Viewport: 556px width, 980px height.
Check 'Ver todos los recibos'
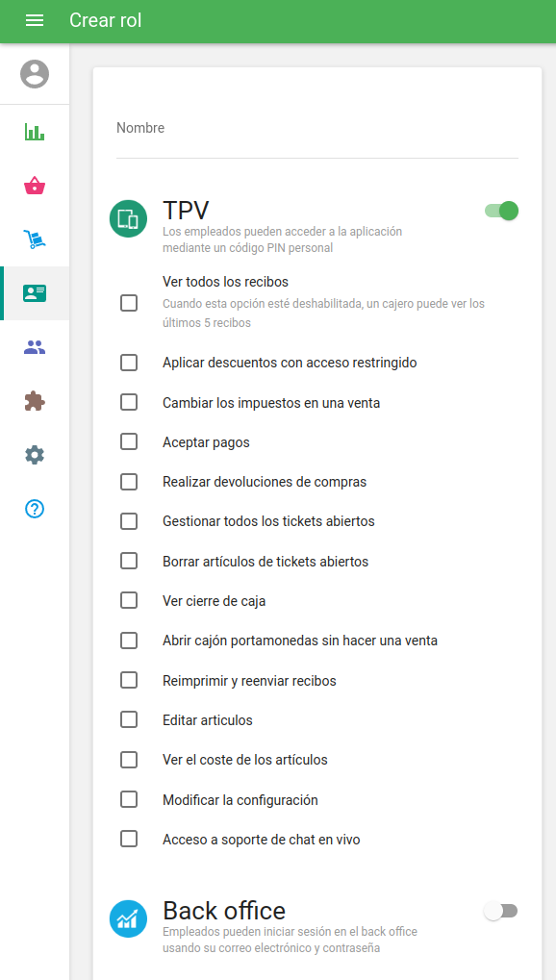[128, 303]
